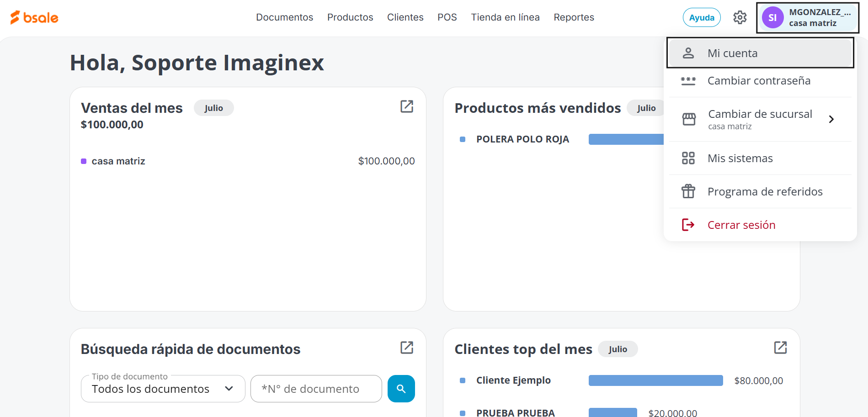
Task: Click the Ayuda button
Action: point(702,17)
